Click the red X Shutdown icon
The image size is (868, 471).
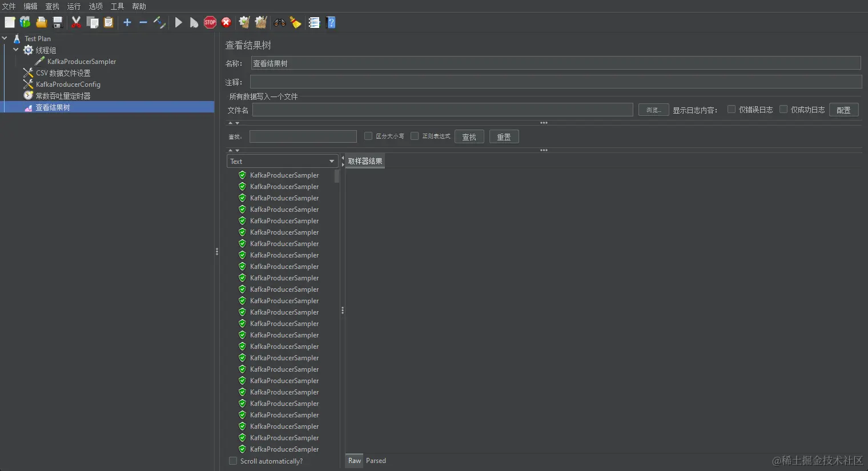click(x=226, y=22)
